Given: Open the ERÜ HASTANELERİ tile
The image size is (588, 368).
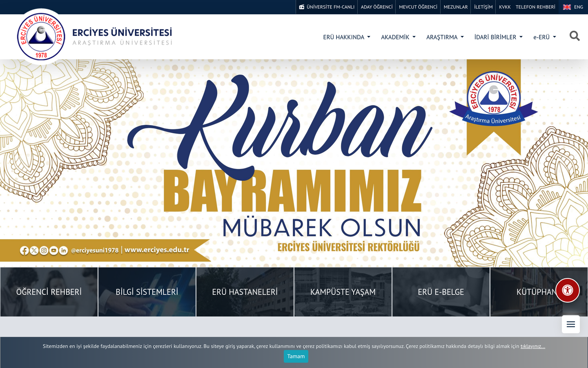Looking at the screenshot, I should click(245, 292).
